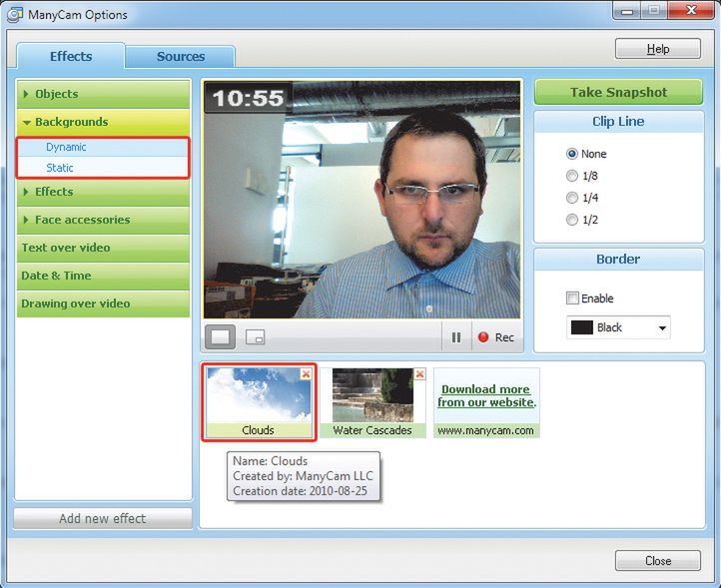Click the 10:55 time overlay
Screen dimensions: 721x588
tap(248, 98)
